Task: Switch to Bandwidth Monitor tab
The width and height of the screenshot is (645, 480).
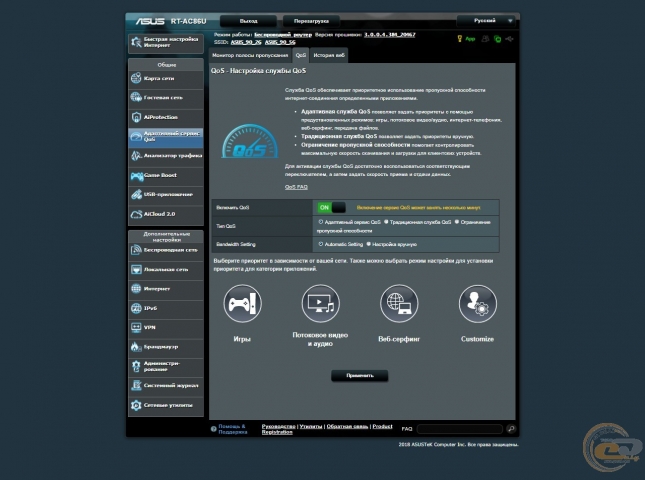Action: (x=250, y=55)
